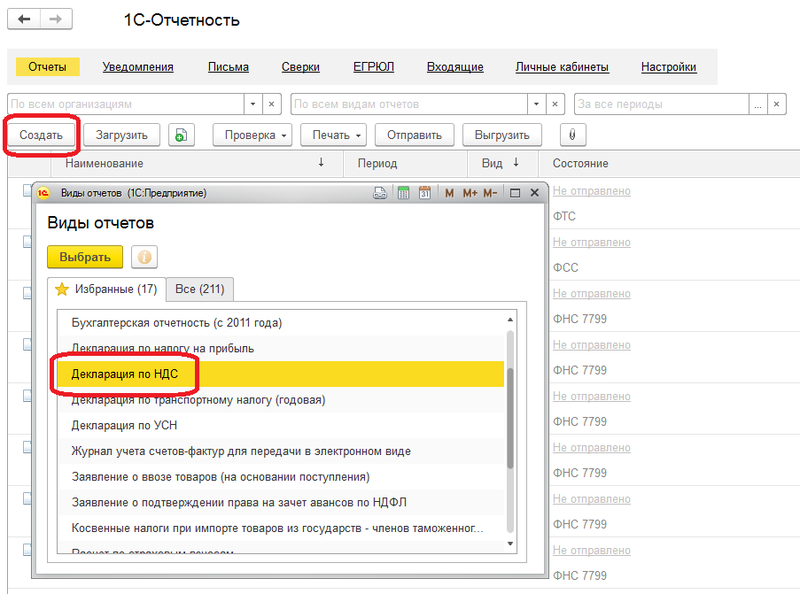
Task: Click the Загрузить button
Action: [121, 135]
